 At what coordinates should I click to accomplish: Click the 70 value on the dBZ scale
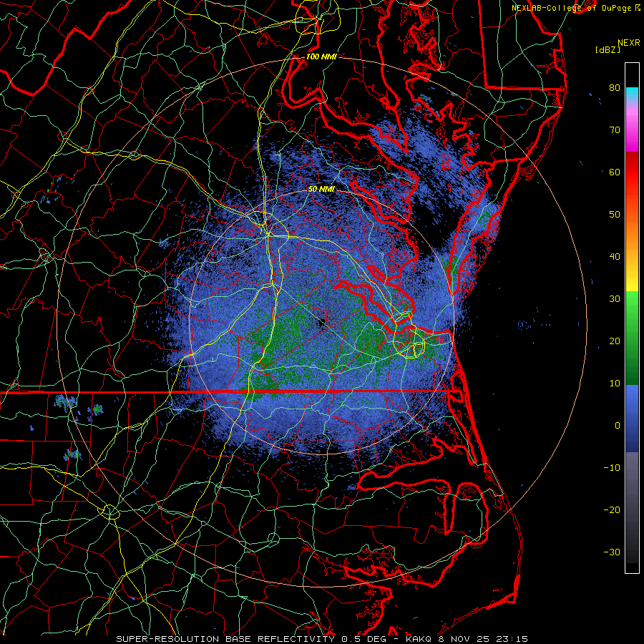click(615, 130)
